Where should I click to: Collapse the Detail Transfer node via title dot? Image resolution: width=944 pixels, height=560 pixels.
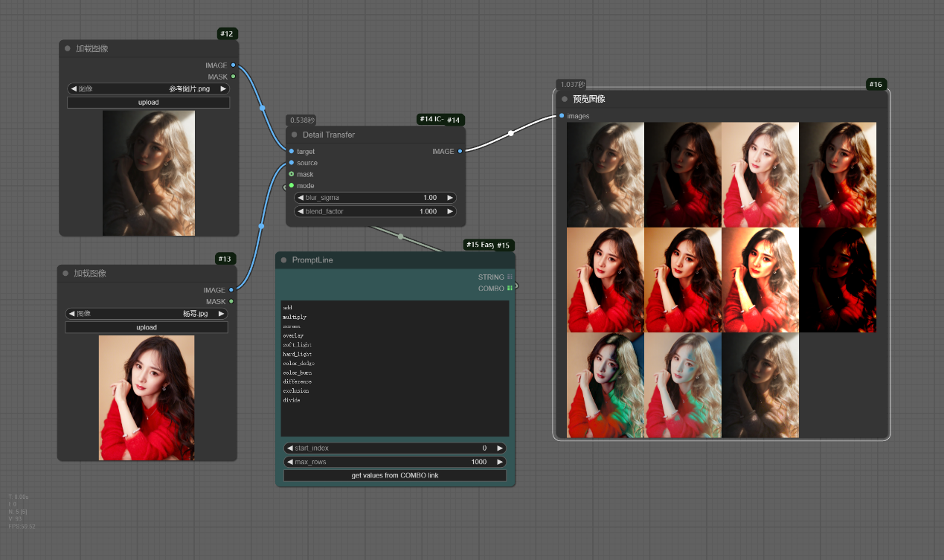(x=295, y=135)
